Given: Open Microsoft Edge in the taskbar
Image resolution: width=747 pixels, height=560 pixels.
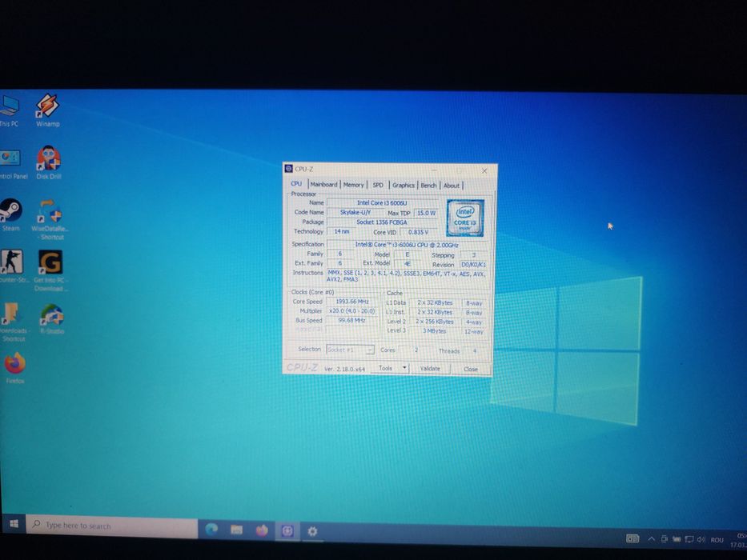Looking at the screenshot, I should click(211, 529).
